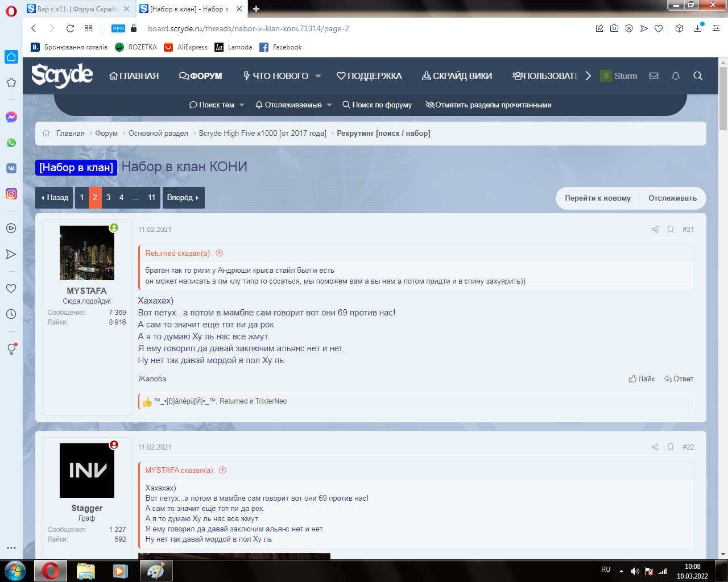The height and width of the screenshot is (582, 728).
Task: Click the notifications bell icon
Action: pos(676,76)
